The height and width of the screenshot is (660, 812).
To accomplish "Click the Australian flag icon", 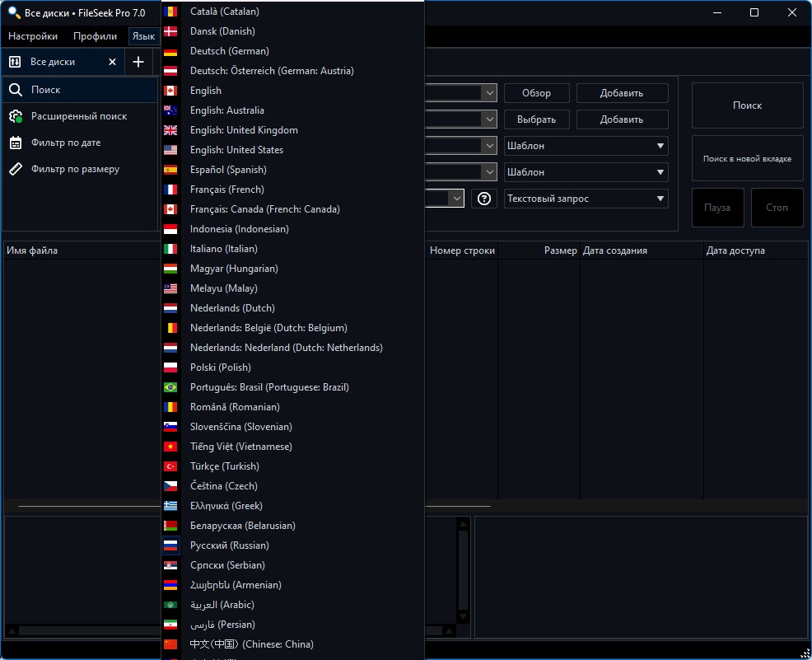I will pos(170,110).
